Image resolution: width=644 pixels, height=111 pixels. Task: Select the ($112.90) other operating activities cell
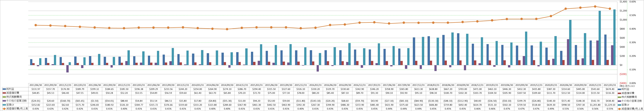(462, 101)
